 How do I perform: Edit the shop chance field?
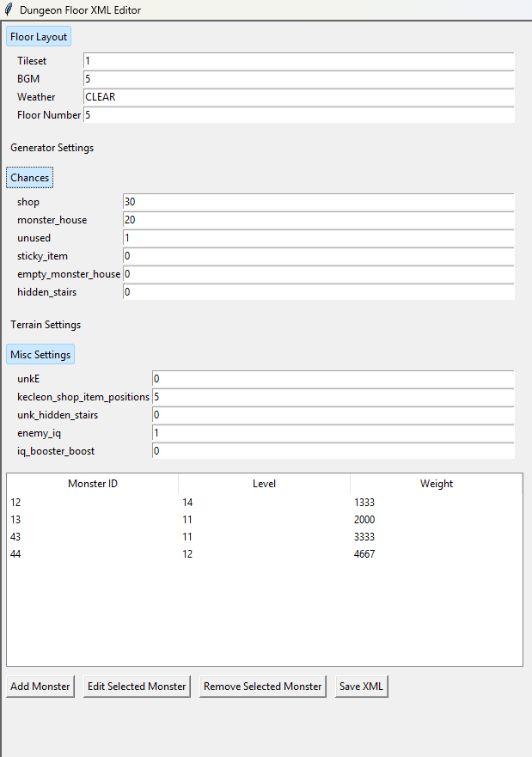point(318,202)
